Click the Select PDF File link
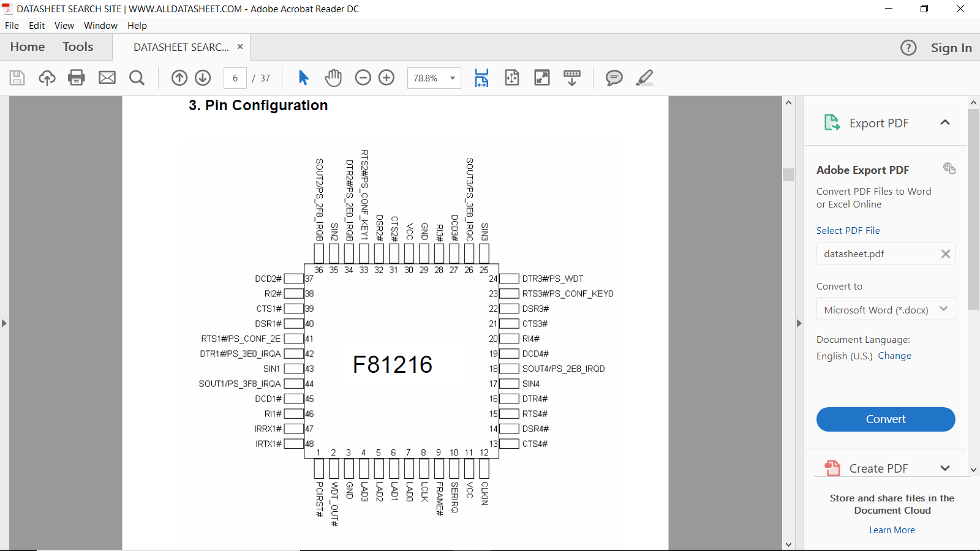Image resolution: width=980 pixels, height=551 pixels. pyautogui.click(x=848, y=230)
